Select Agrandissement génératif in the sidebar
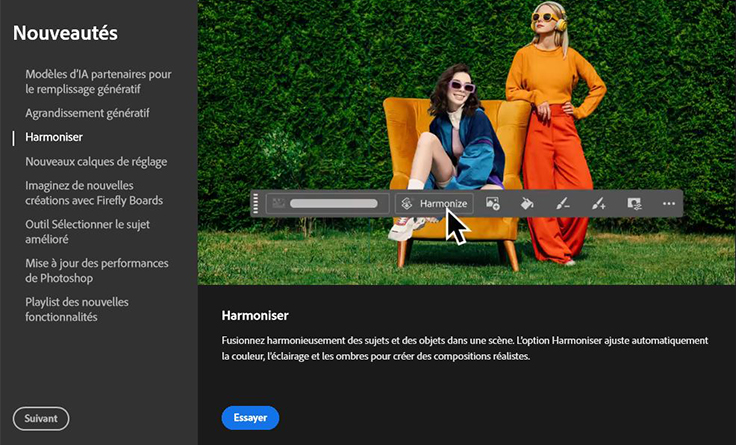Screen dimensions: 736x445 [87, 113]
